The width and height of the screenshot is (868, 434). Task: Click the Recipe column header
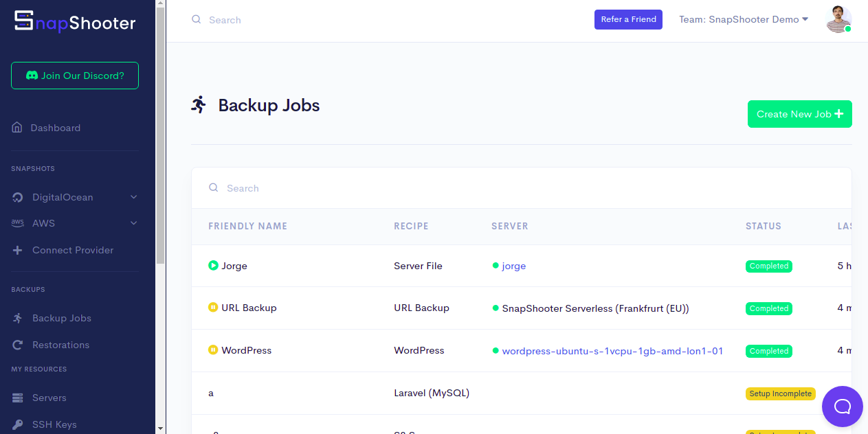click(411, 226)
